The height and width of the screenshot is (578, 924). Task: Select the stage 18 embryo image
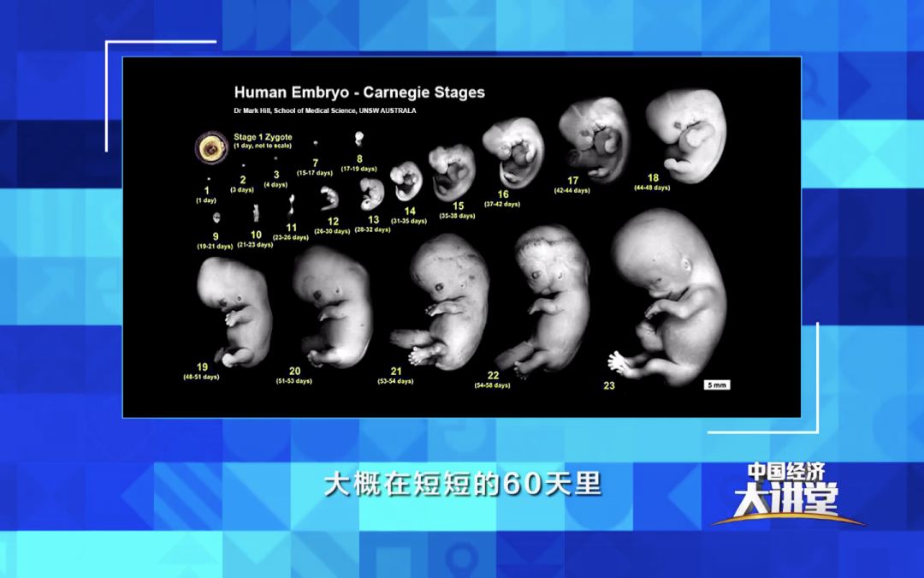click(x=686, y=135)
